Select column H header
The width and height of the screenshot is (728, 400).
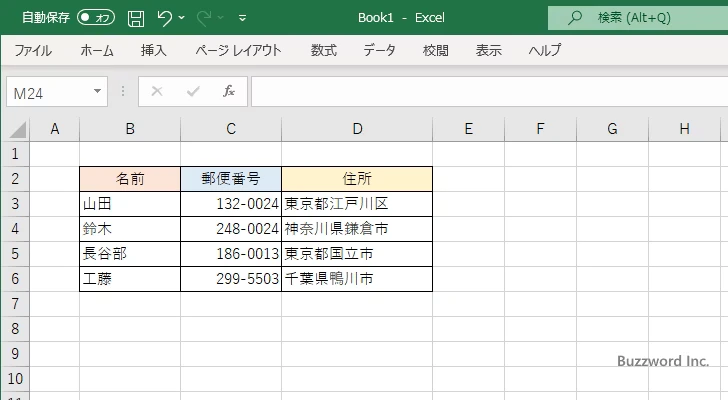point(684,129)
